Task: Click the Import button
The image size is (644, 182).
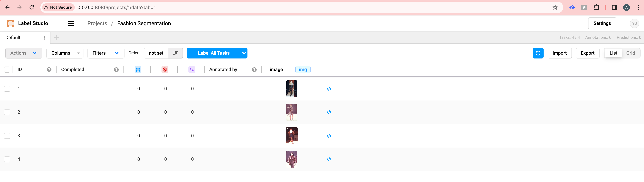Action: (559, 53)
